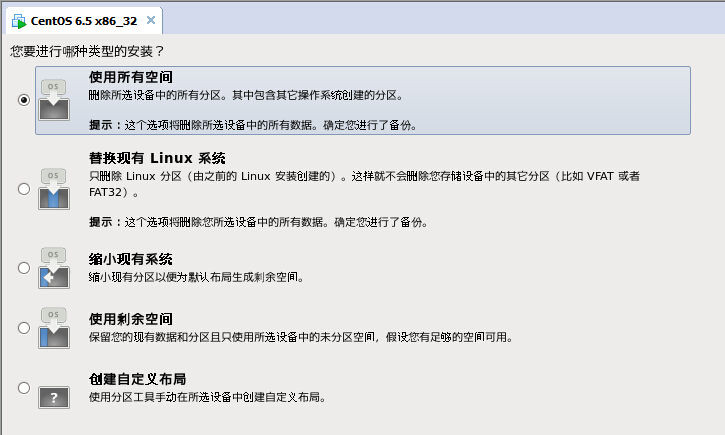This screenshot has width=725, height=435.
Task: Click the 使用所有空间 title text
Action: click(131, 77)
